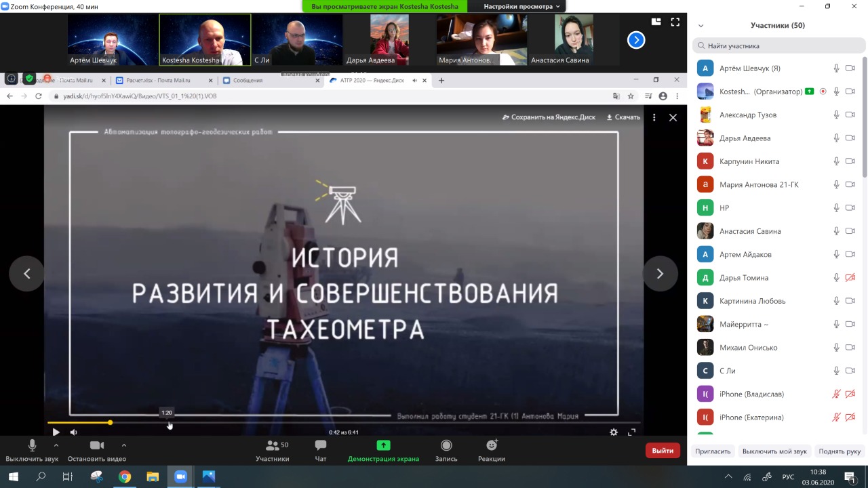Click Скачать download link
The height and width of the screenshot is (488, 868).
(623, 117)
